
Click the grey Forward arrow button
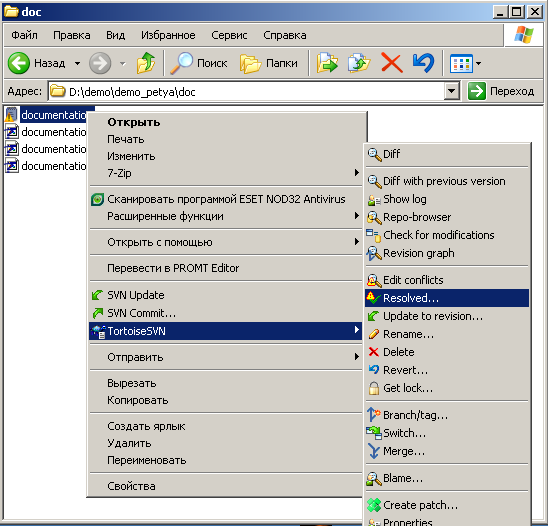tap(100, 63)
